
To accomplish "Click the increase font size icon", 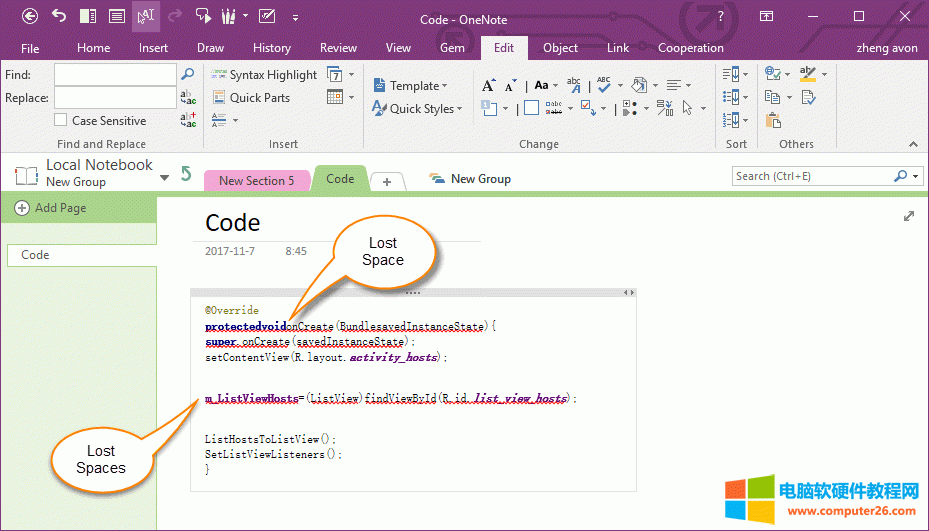I will tap(488, 86).
